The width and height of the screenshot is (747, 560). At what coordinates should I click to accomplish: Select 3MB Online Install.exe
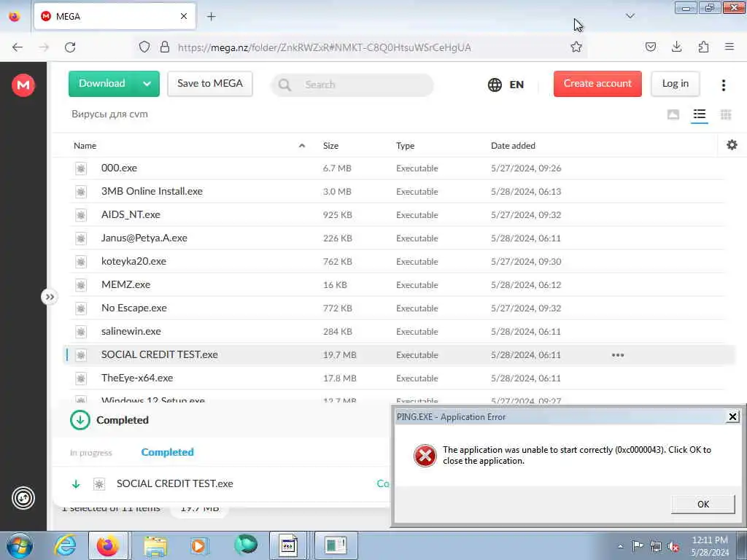tap(398, 192)
